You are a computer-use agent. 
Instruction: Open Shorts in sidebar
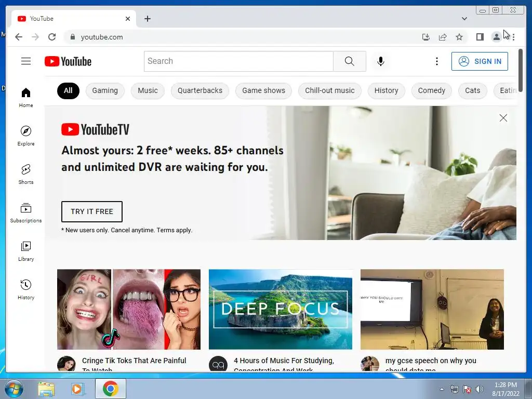pos(26,174)
